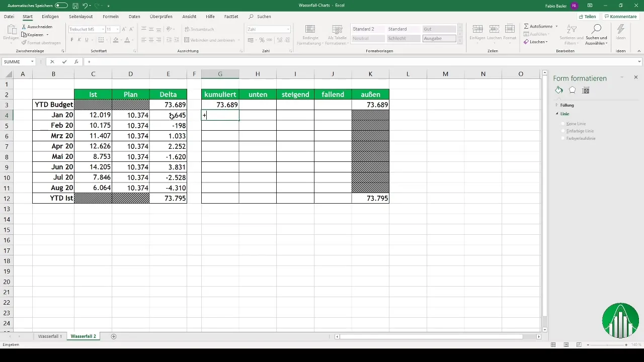Open Suchen und Auswählen
The width and height of the screenshot is (644, 362).
(x=597, y=34)
